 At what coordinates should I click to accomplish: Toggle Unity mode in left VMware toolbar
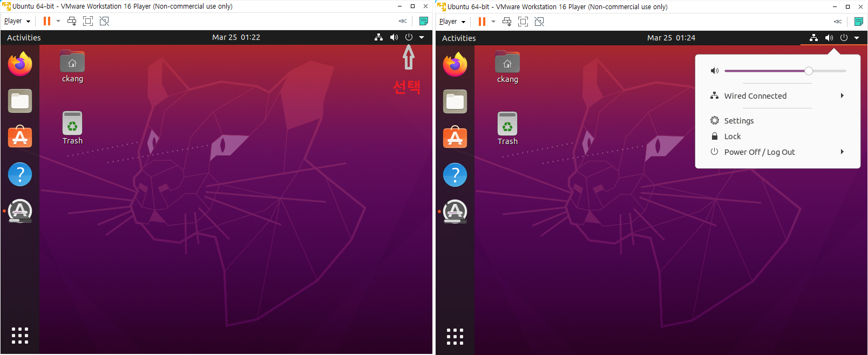(104, 21)
